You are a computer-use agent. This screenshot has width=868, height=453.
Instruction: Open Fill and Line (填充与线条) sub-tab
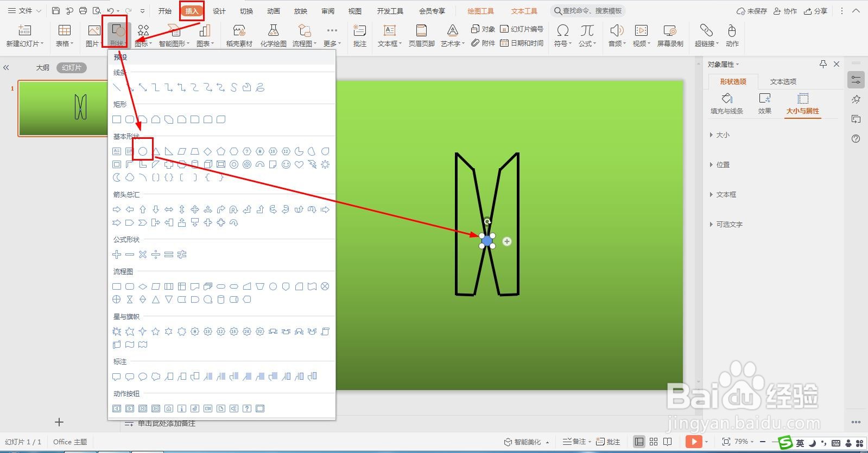[x=727, y=104]
